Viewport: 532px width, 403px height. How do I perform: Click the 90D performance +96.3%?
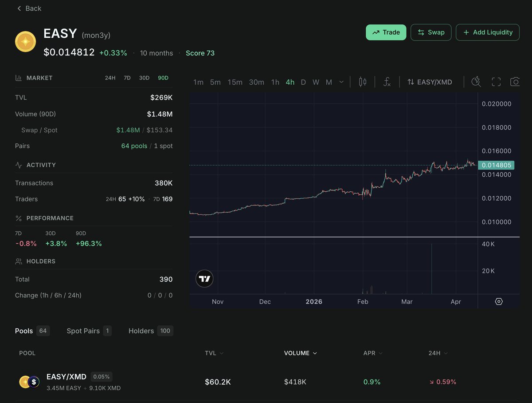(x=89, y=244)
